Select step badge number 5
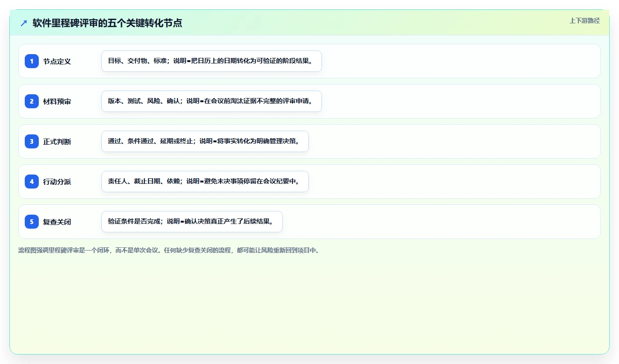Screen dimensions: 619x364 (32, 222)
